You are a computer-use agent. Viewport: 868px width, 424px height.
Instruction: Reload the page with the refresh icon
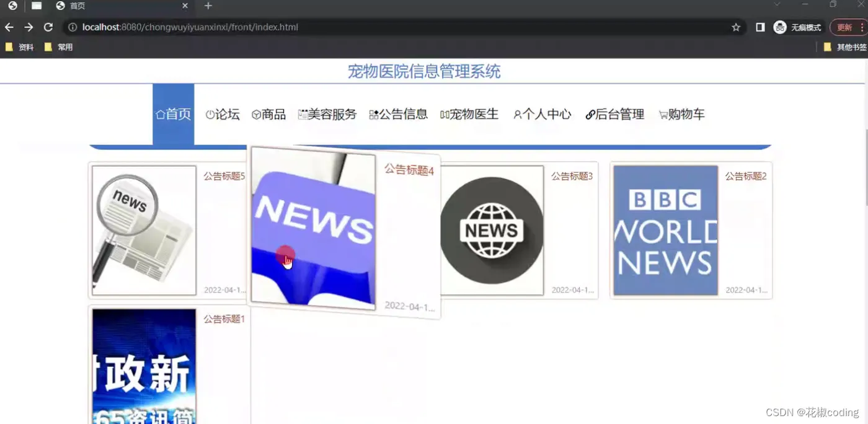[48, 27]
